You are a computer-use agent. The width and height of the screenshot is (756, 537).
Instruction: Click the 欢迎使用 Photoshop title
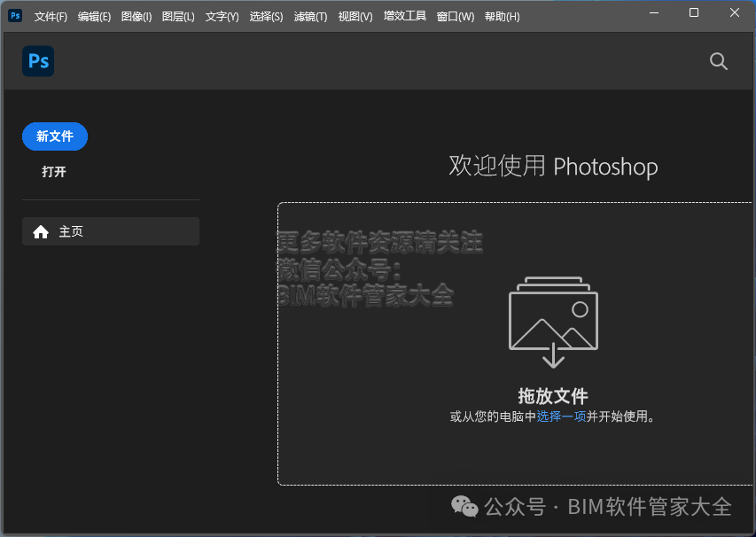pyautogui.click(x=554, y=167)
